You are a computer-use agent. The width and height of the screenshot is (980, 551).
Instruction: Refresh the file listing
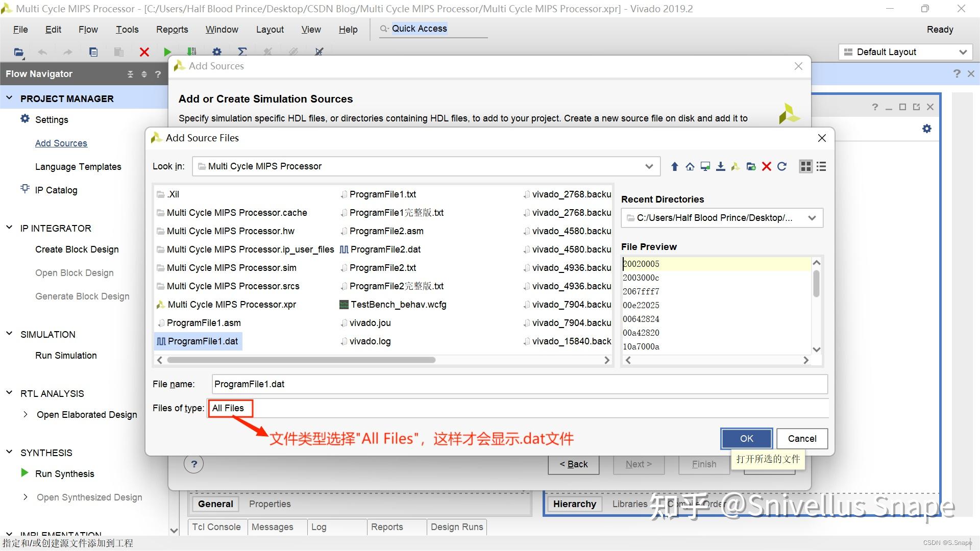coord(782,166)
